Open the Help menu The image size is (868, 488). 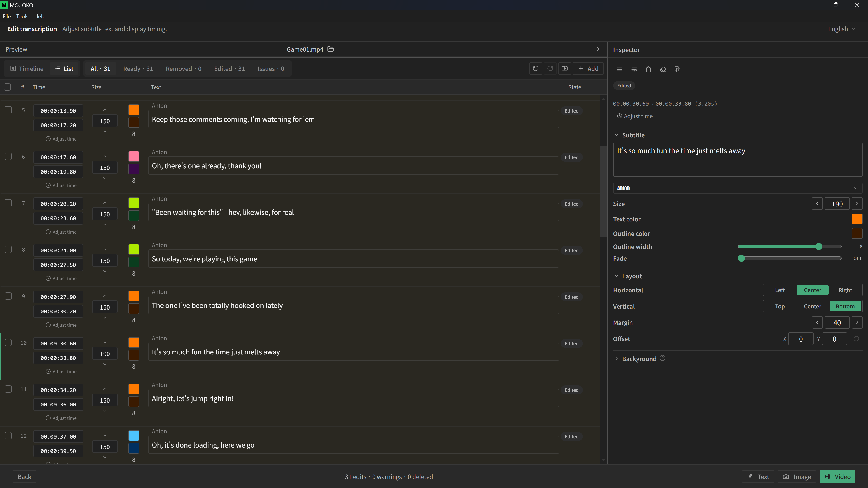click(40, 16)
